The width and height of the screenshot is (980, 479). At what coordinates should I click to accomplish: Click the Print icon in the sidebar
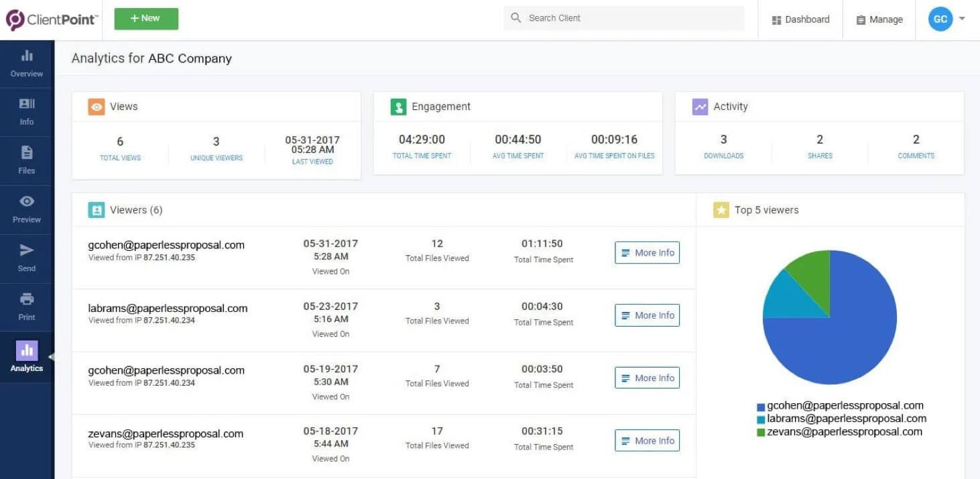pyautogui.click(x=26, y=307)
